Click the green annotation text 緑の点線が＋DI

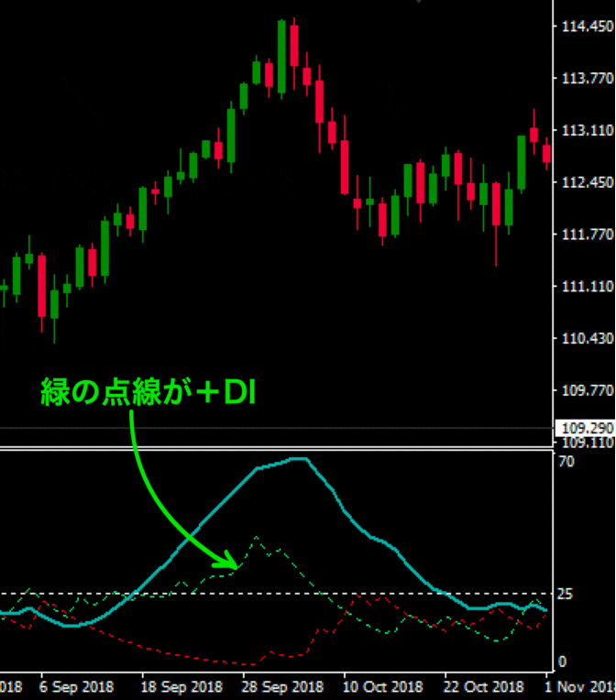click(x=147, y=393)
